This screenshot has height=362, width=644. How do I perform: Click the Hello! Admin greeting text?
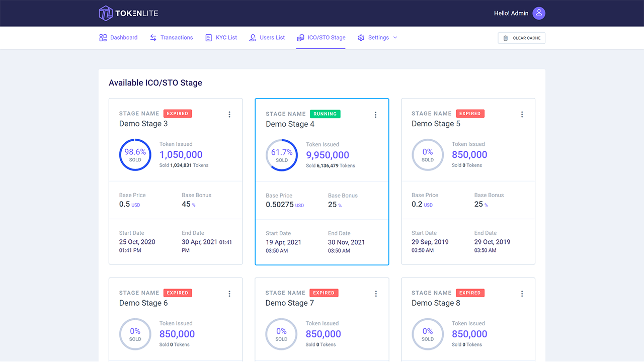pyautogui.click(x=511, y=13)
